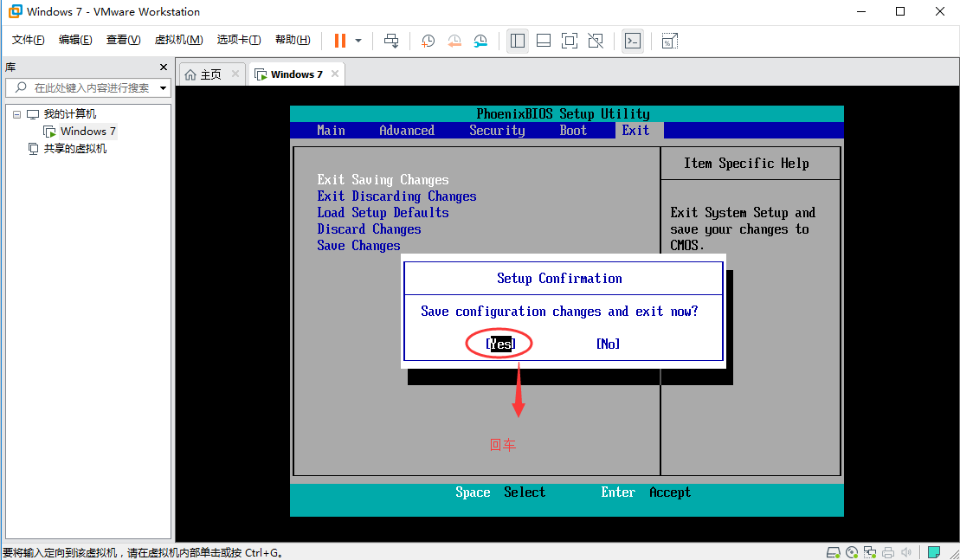Click the stretch guest display icon
Image resolution: width=960 pixels, height=560 pixels.
click(x=670, y=41)
